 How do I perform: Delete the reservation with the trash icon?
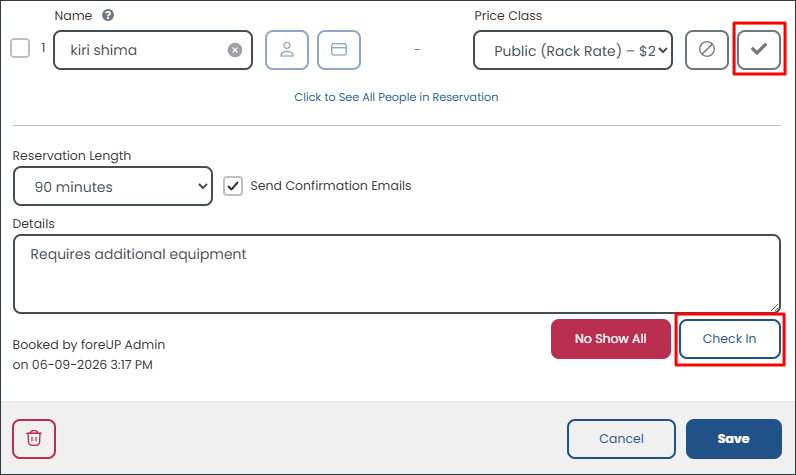(x=34, y=438)
